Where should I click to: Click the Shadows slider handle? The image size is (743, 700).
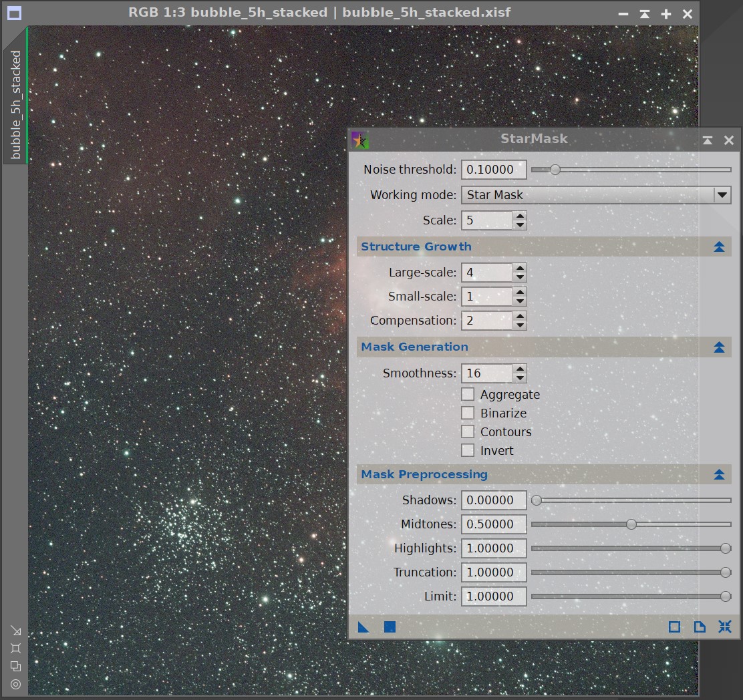coord(537,500)
